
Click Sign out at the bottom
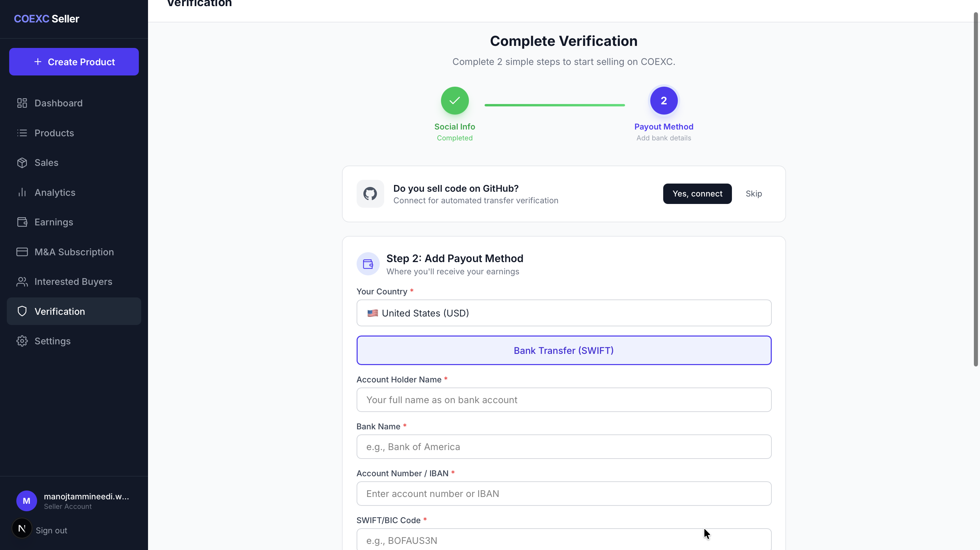(x=52, y=530)
